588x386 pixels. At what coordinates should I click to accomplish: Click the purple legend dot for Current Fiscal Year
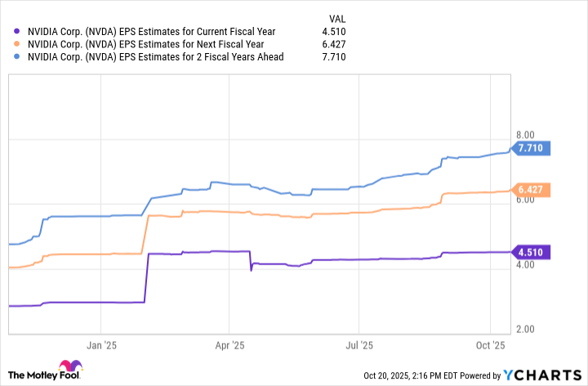click(18, 32)
